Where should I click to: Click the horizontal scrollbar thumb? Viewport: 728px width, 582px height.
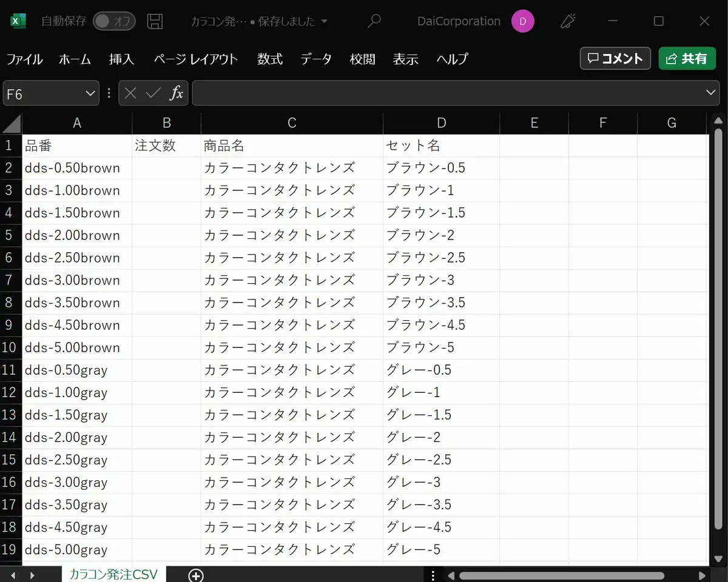pyautogui.click(x=562, y=575)
